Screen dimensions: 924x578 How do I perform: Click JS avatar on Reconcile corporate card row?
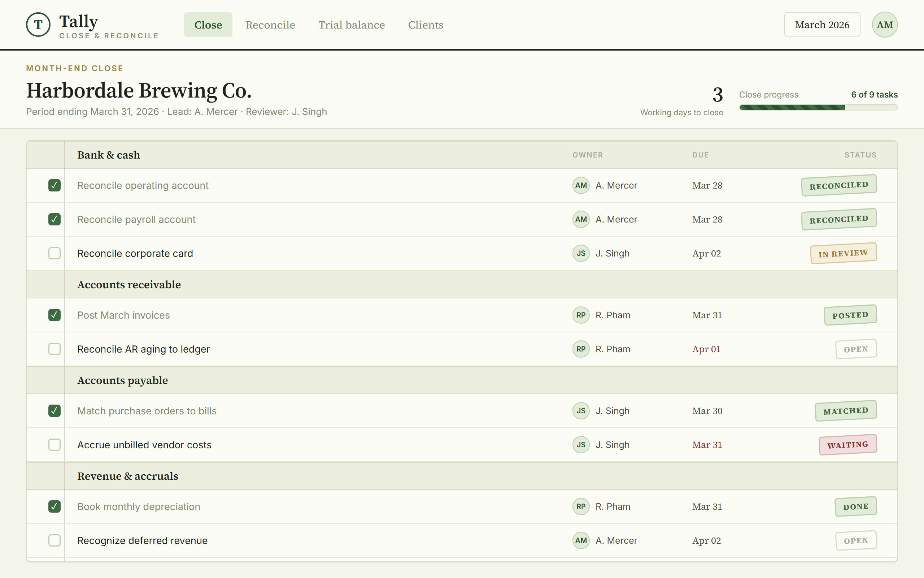click(x=581, y=254)
